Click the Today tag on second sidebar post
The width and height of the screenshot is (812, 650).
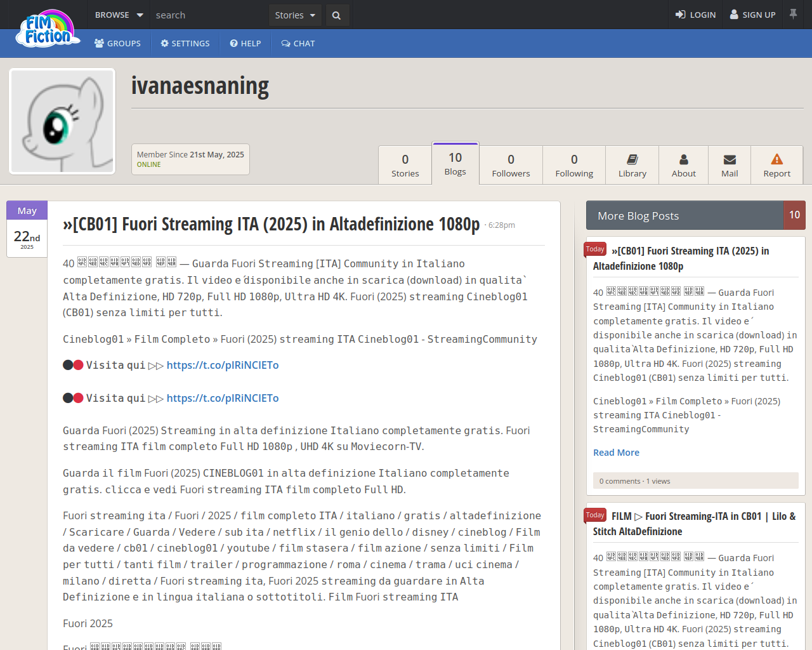[595, 515]
